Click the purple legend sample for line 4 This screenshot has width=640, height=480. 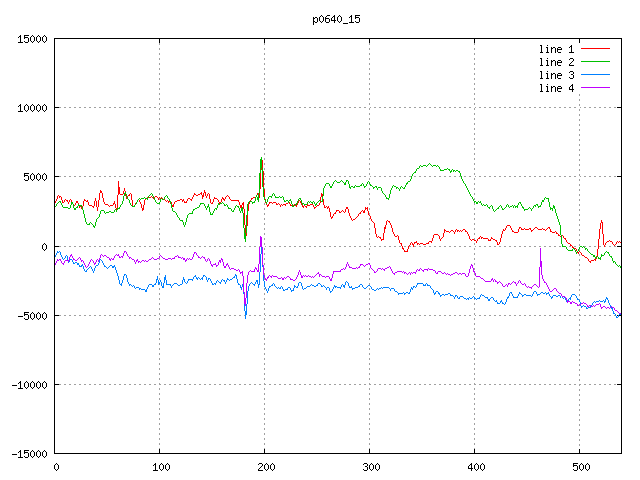[x=596, y=88]
